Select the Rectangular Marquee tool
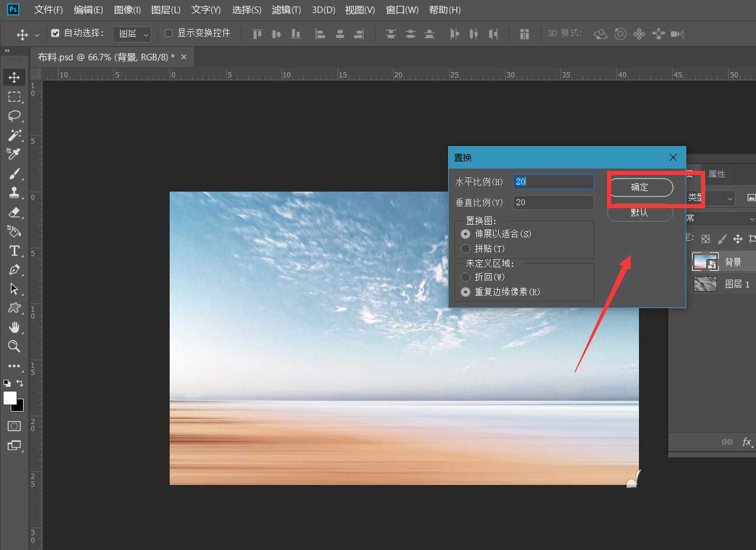 coord(14,96)
